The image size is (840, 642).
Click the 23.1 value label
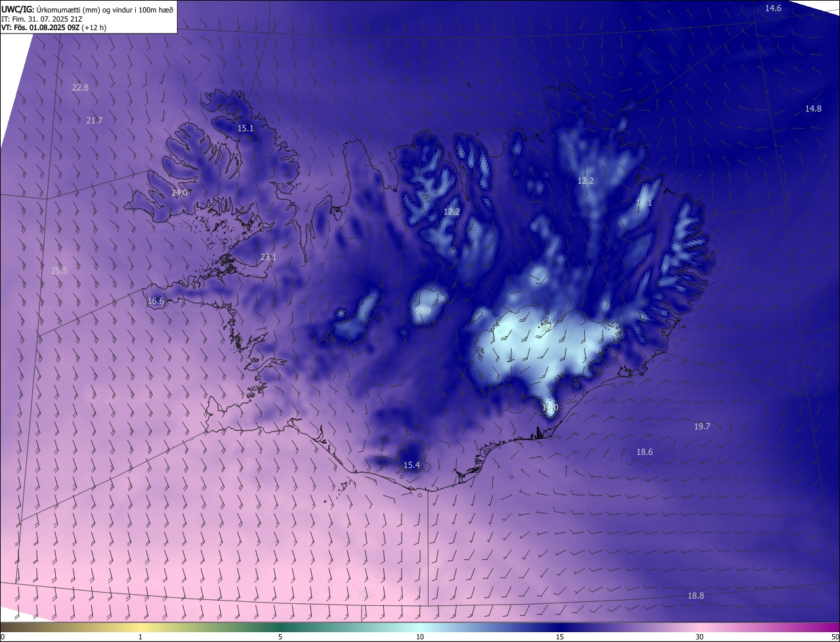point(268,257)
